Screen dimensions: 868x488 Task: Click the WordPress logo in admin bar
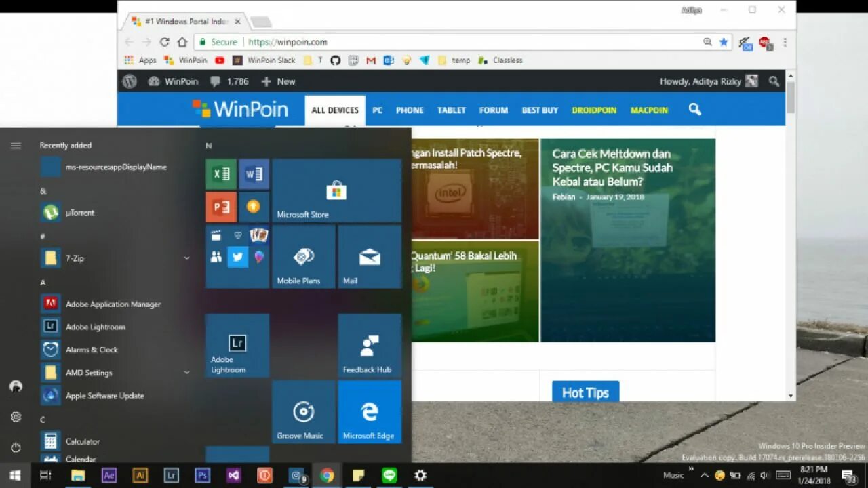pos(130,81)
